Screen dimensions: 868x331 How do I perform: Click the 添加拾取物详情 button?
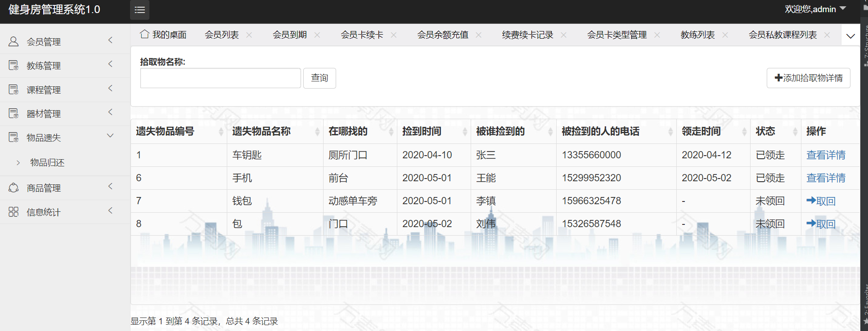(x=808, y=78)
